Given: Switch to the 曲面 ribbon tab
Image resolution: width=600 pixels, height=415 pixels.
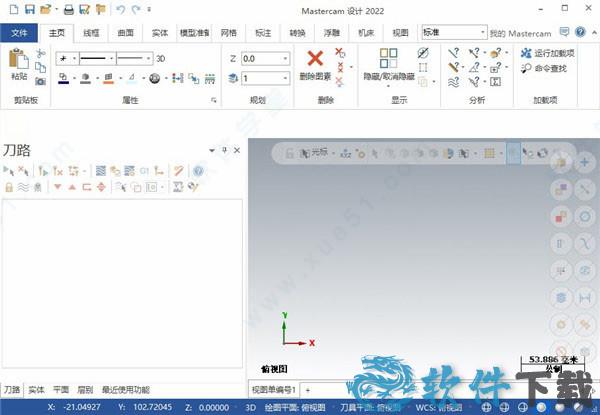Looking at the screenshot, I should coord(126,33).
